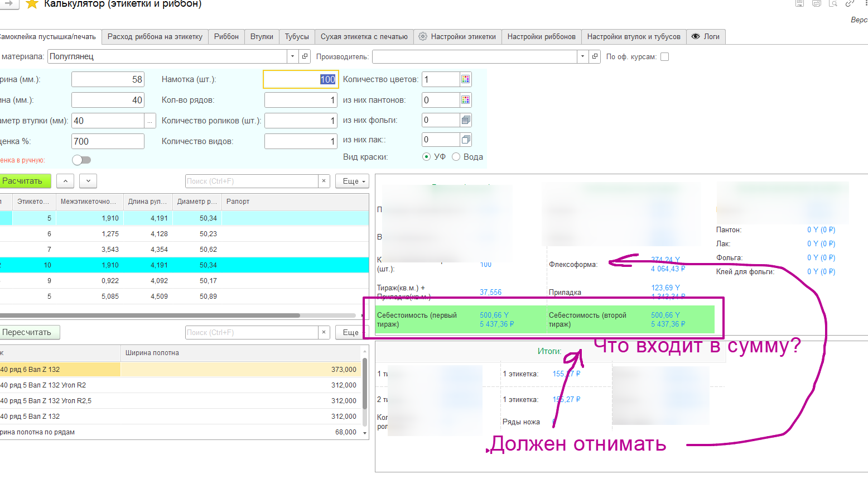Clear the search field above the label table

[x=324, y=181]
